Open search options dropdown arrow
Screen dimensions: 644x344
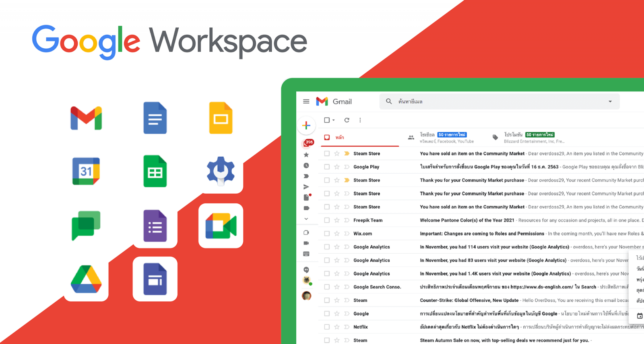tap(610, 102)
